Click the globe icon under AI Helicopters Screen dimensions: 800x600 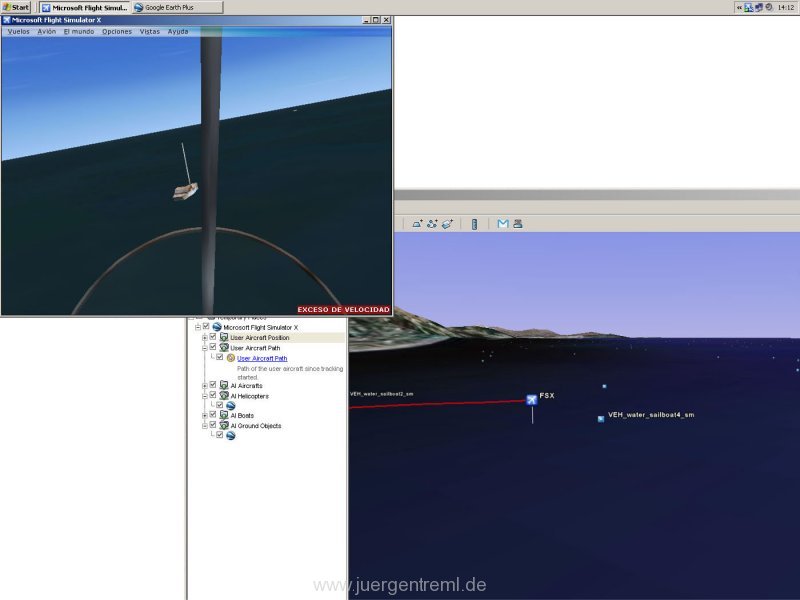click(231, 406)
